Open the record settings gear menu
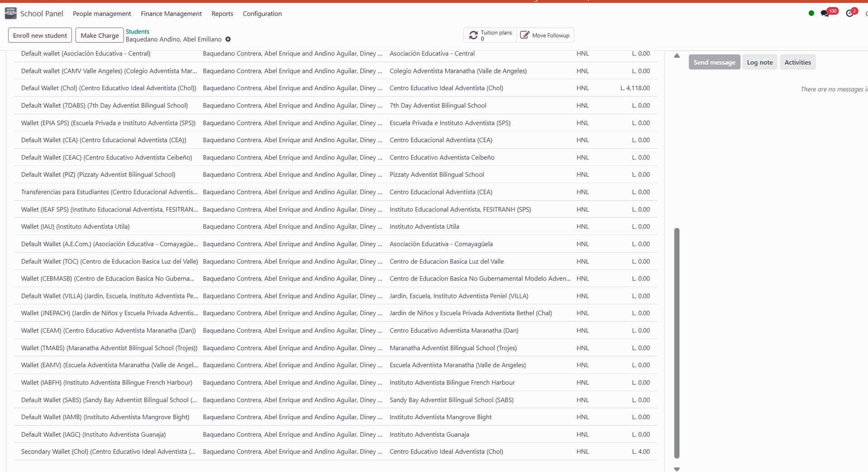 [228, 39]
